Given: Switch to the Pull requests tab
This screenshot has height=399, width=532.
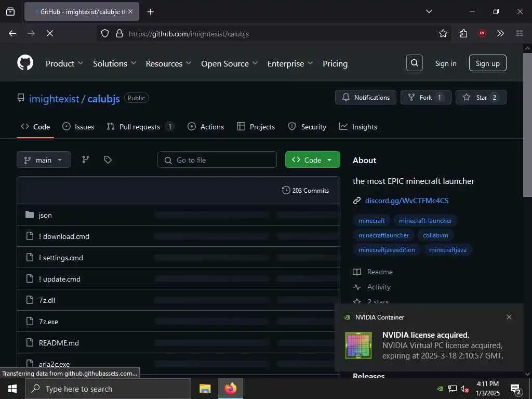Looking at the screenshot, I should coord(140,127).
